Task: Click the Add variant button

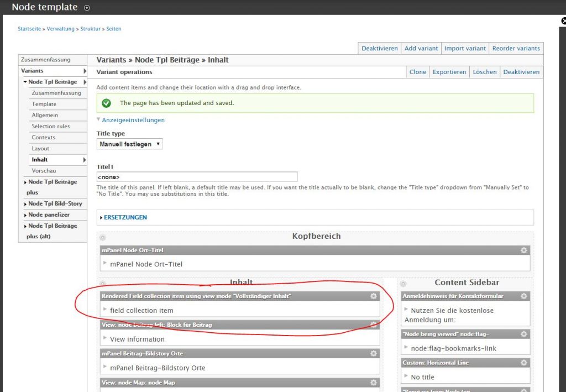Action: [x=421, y=49]
